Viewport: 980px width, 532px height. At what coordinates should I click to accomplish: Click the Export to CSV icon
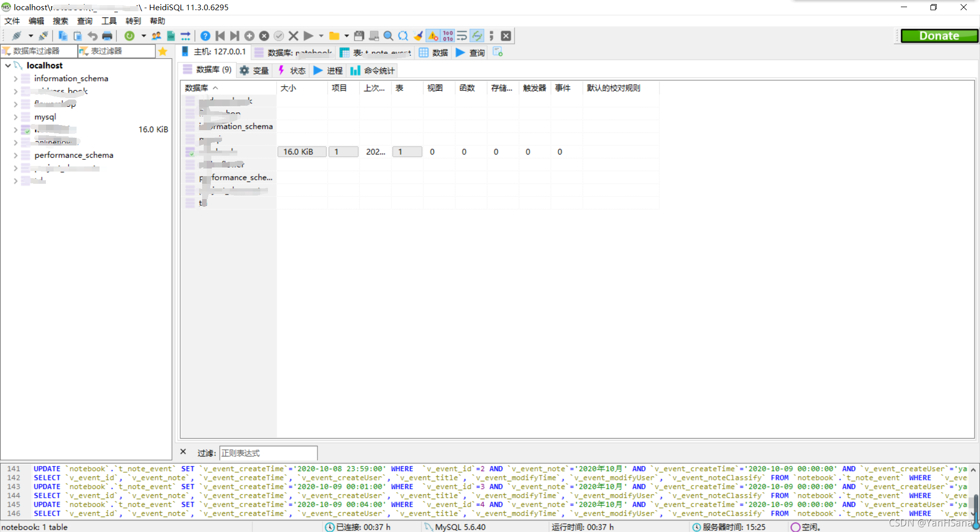coord(171,36)
